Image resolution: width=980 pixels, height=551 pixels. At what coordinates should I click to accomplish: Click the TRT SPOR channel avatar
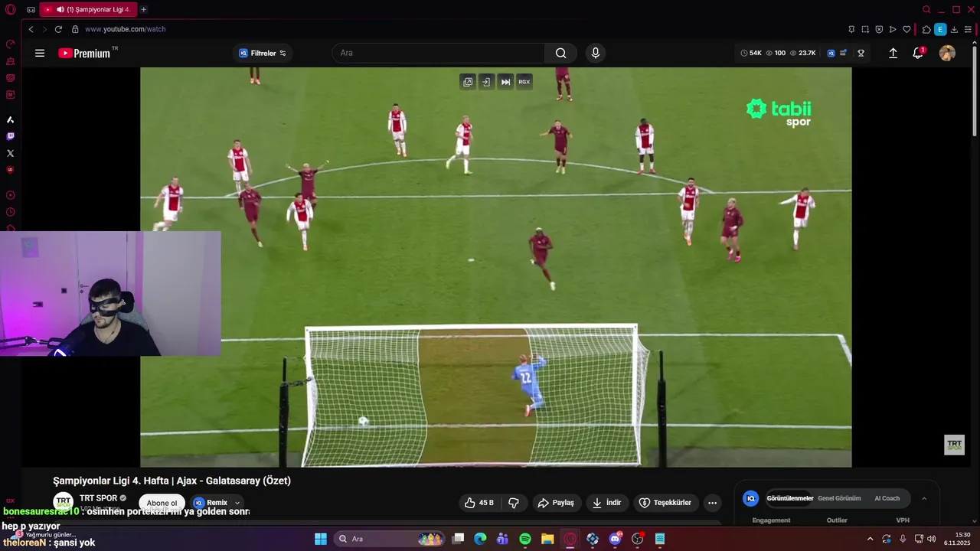64,503
